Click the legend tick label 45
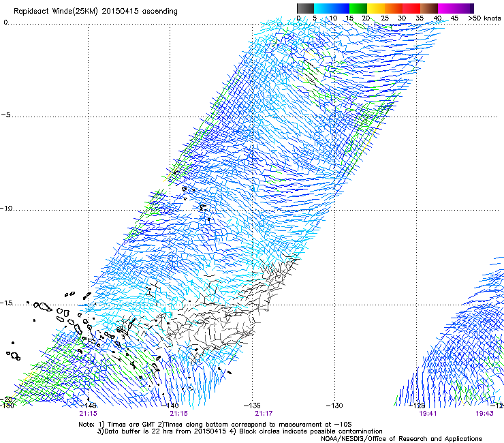This screenshot has width=504, height=443. (x=454, y=18)
